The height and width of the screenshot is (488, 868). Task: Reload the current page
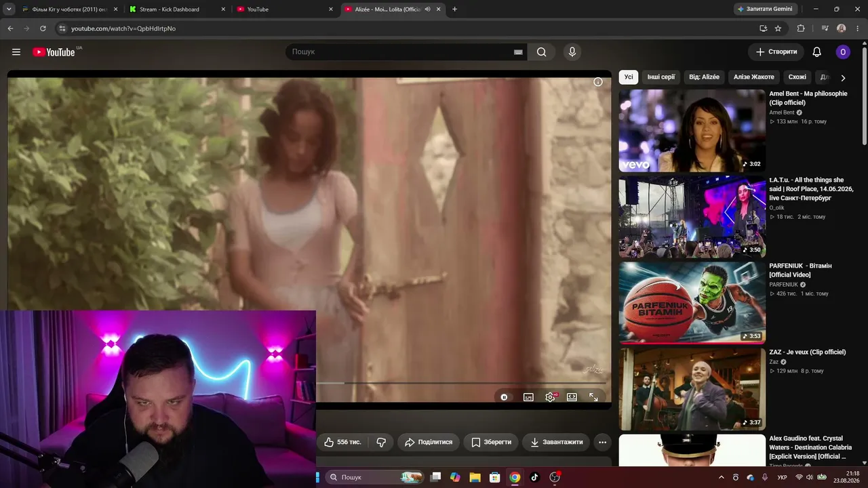[43, 28]
